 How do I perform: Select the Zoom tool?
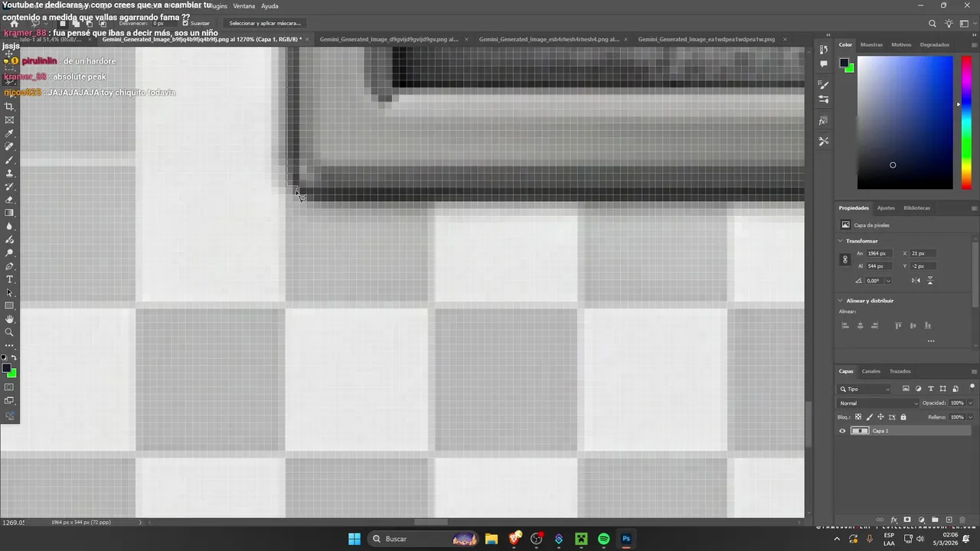click(x=9, y=332)
